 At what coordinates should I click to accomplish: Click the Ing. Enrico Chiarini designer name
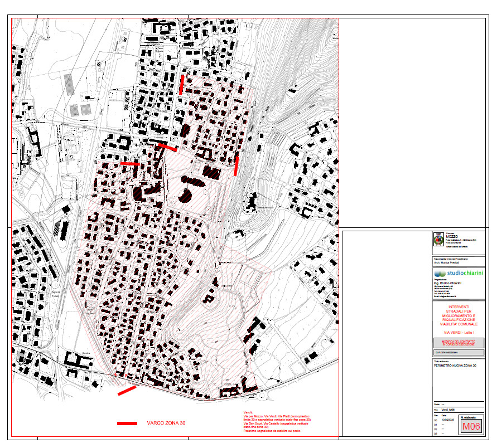(447, 283)
